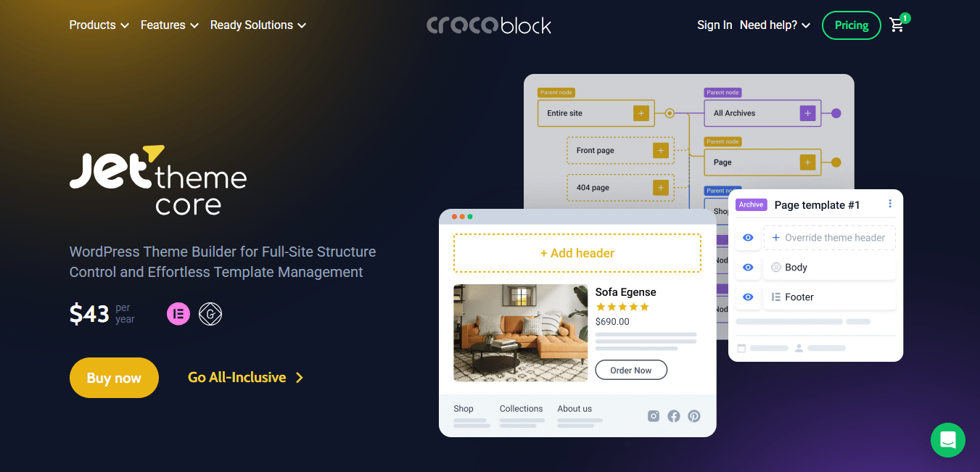Click the chevron next to Go All-Inclusive
This screenshot has height=472, width=980.
click(x=300, y=378)
